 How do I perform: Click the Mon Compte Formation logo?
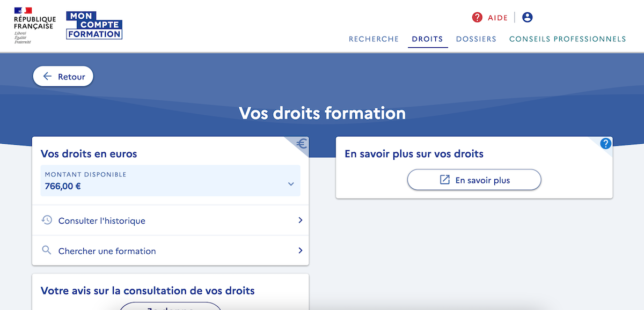point(94,25)
